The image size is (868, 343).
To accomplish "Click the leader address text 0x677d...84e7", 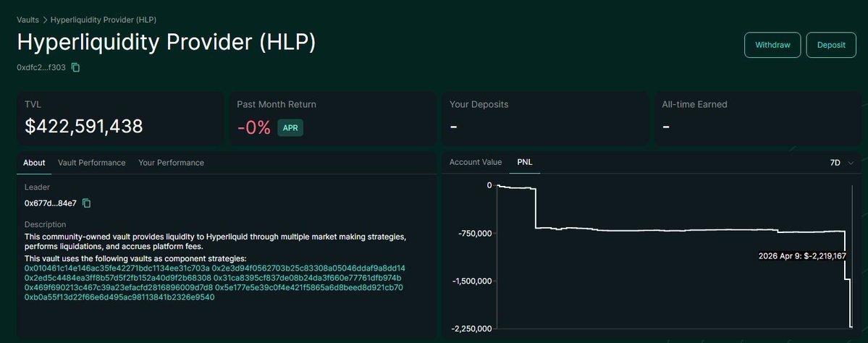I will click(51, 203).
